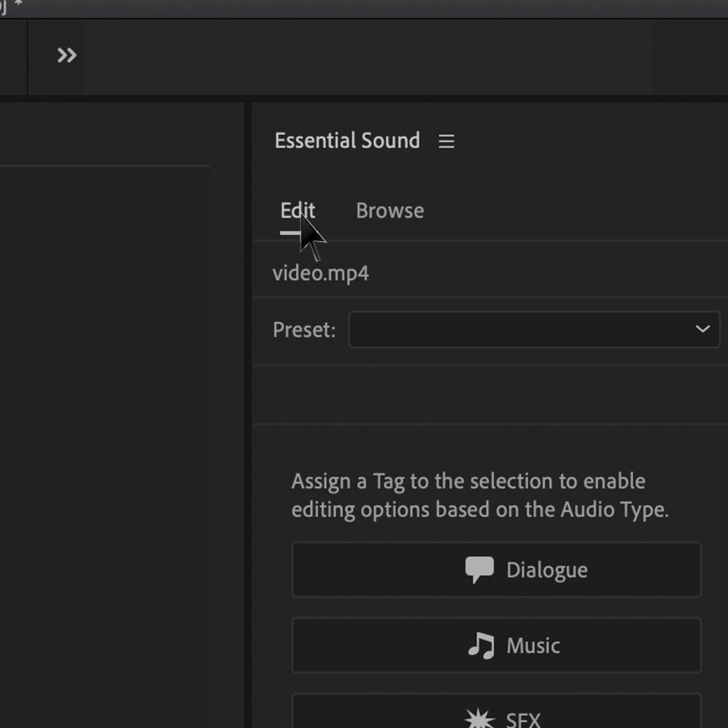Screen dimensions: 728x728
Task: Click the Preset label text
Action: coord(304,330)
